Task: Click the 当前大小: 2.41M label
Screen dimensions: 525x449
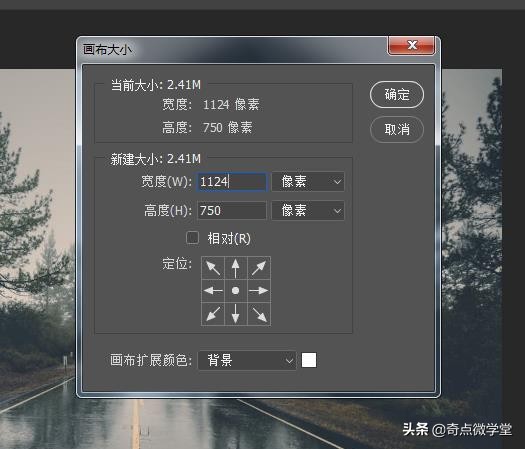Action: 156,85
